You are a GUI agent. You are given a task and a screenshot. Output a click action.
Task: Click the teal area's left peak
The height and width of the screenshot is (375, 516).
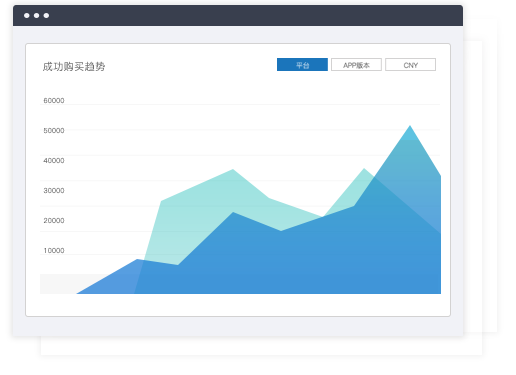tap(233, 170)
